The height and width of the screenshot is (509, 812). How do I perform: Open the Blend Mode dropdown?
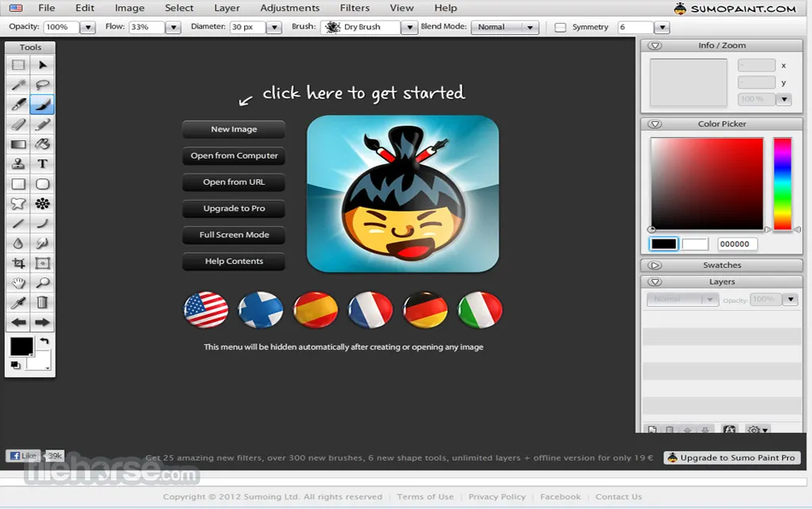click(504, 27)
